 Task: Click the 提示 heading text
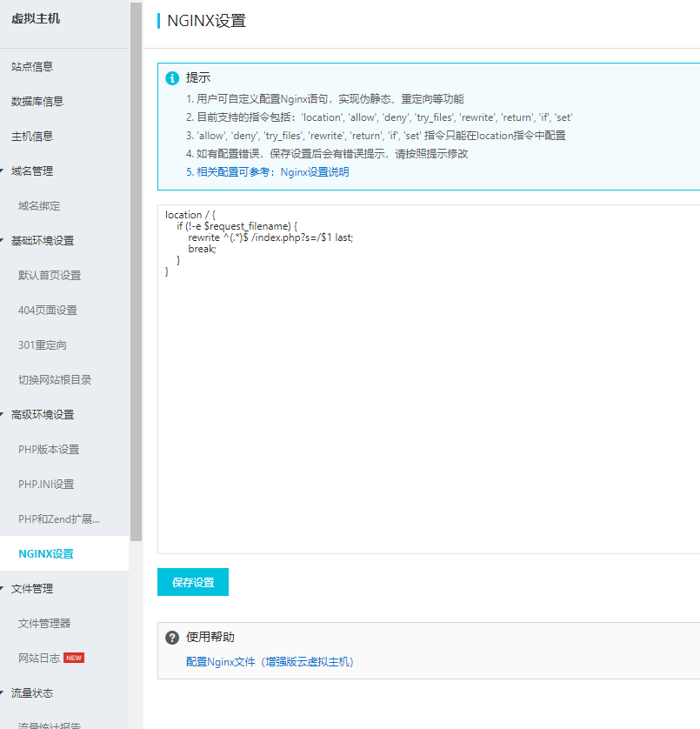tap(198, 77)
